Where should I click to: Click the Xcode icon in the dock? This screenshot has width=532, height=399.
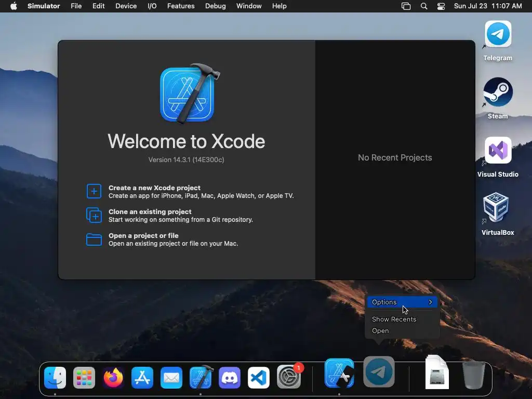point(201,377)
